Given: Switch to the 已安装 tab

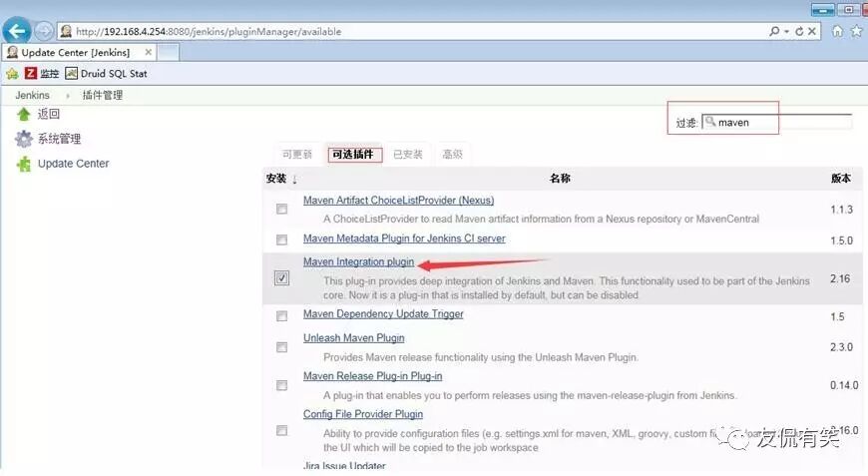Looking at the screenshot, I should 407,154.
